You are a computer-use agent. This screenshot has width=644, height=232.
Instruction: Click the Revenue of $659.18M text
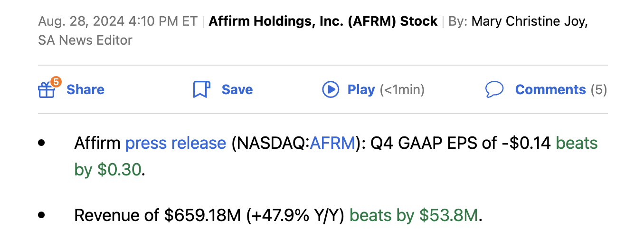pyautogui.click(x=158, y=215)
